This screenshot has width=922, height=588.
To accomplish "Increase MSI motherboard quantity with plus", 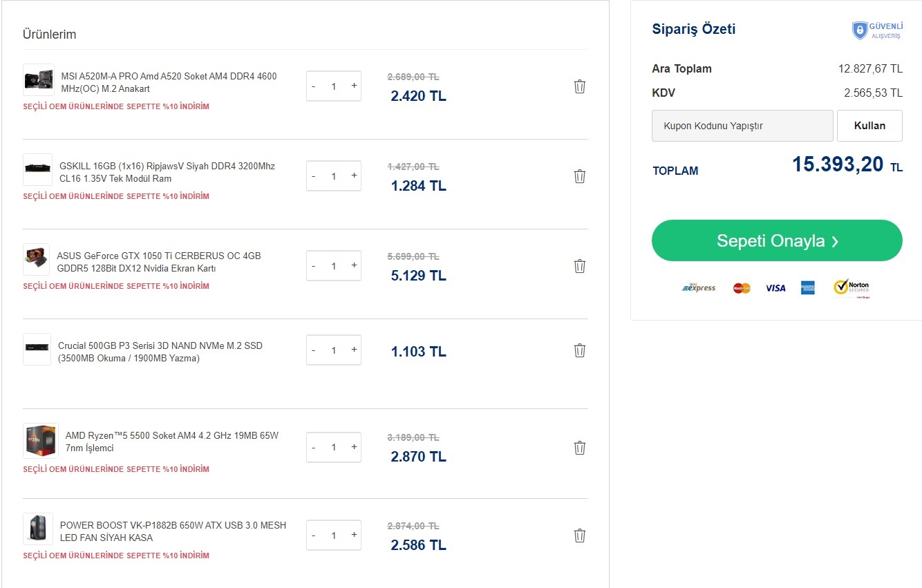I will click(x=354, y=86).
